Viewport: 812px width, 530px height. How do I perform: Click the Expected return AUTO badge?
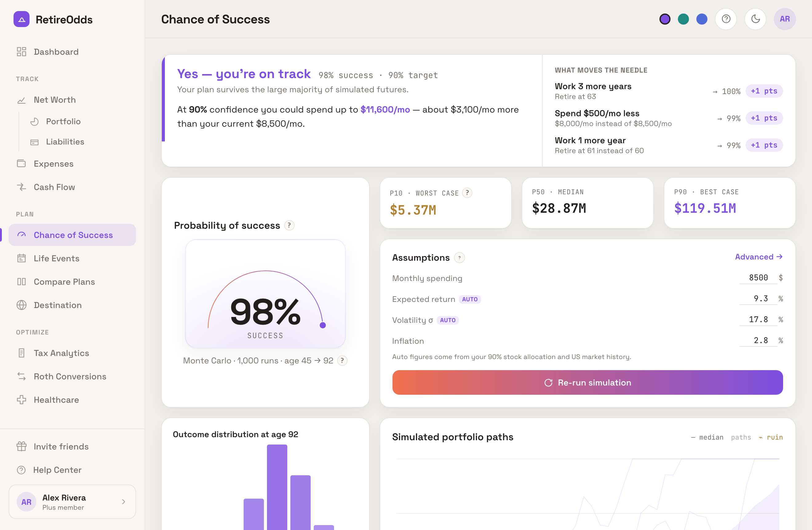[470, 299]
